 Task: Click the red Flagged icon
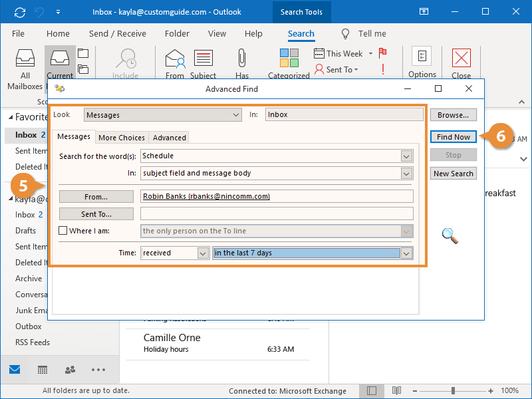pyautogui.click(x=383, y=53)
